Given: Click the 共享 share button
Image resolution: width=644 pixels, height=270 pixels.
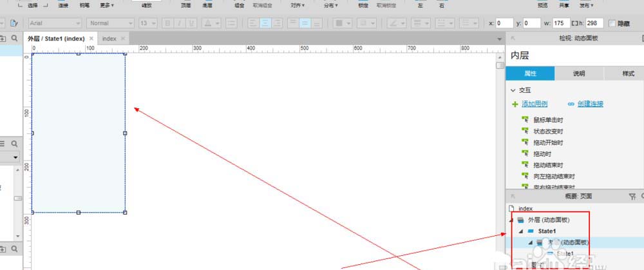Looking at the screenshot, I should (564, 5).
